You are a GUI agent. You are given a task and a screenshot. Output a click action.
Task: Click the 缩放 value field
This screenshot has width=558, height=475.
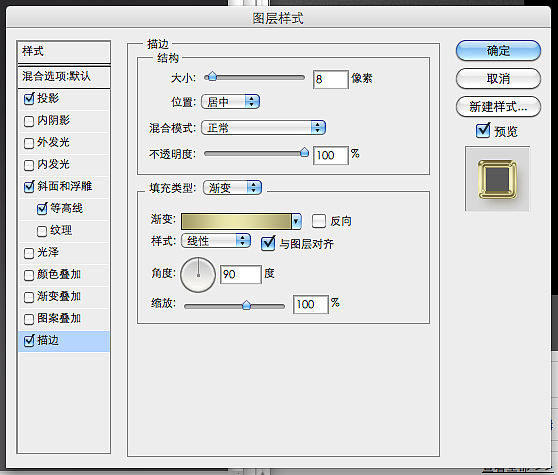pos(310,305)
